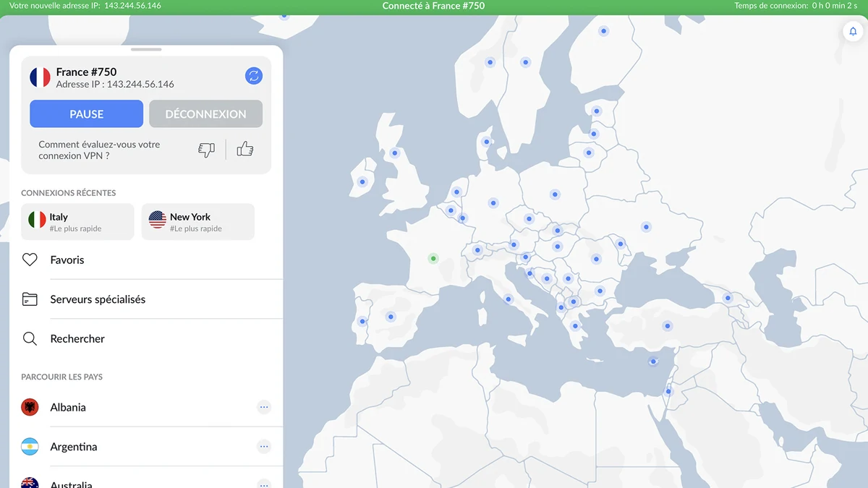868x488 pixels.
Task: Open the more options button for Australia
Action: pos(264,484)
